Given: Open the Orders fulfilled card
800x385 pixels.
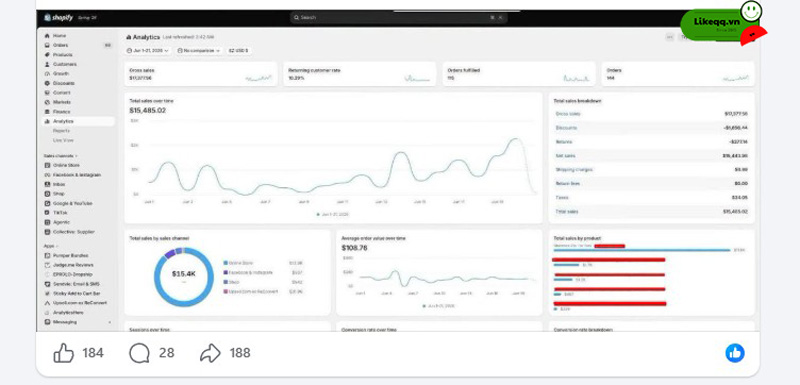Looking at the screenshot, I should coord(519,74).
